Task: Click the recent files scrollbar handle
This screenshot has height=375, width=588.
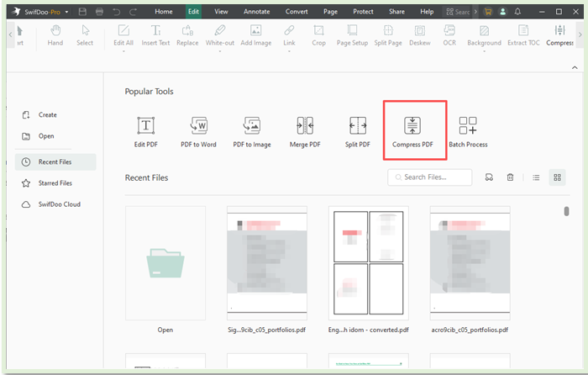Action: point(566,211)
